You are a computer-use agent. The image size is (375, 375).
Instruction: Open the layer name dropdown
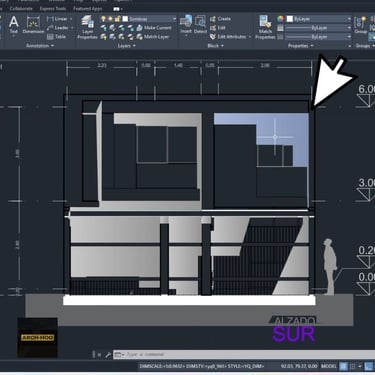pos(149,19)
